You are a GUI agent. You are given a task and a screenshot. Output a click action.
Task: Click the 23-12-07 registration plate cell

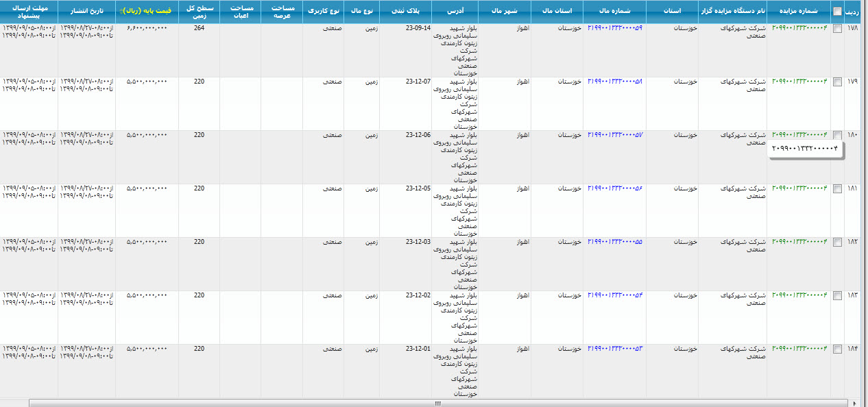(418, 82)
